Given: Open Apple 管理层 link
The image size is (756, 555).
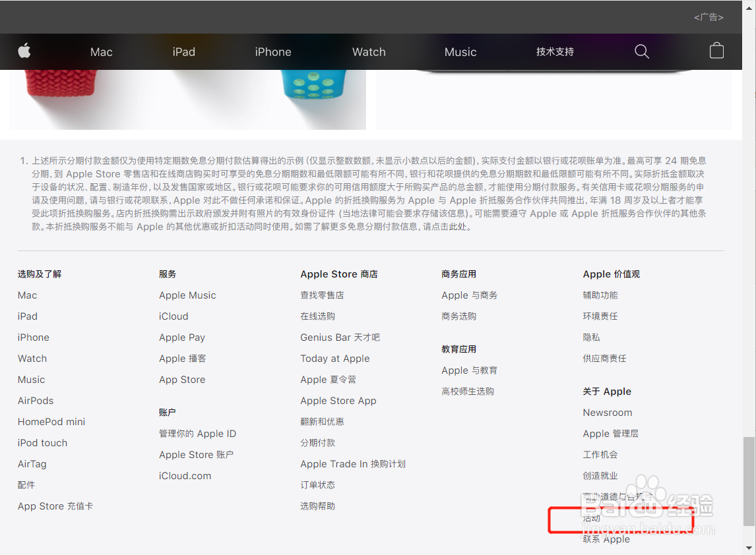Looking at the screenshot, I should coord(611,434).
